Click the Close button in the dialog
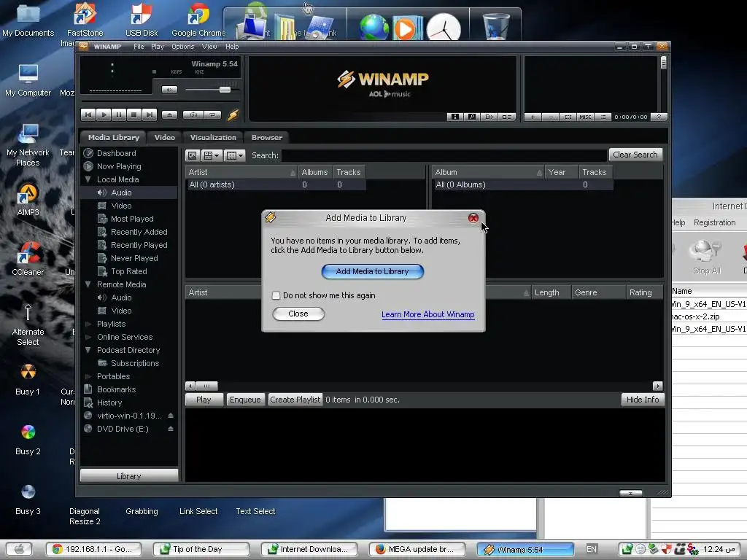This screenshot has width=747, height=560. click(298, 314)
